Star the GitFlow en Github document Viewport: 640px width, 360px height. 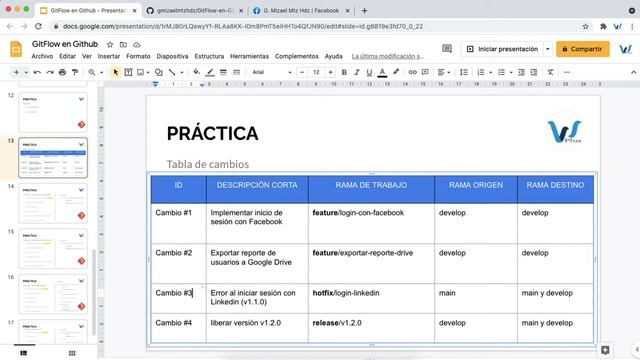(110, 44)
